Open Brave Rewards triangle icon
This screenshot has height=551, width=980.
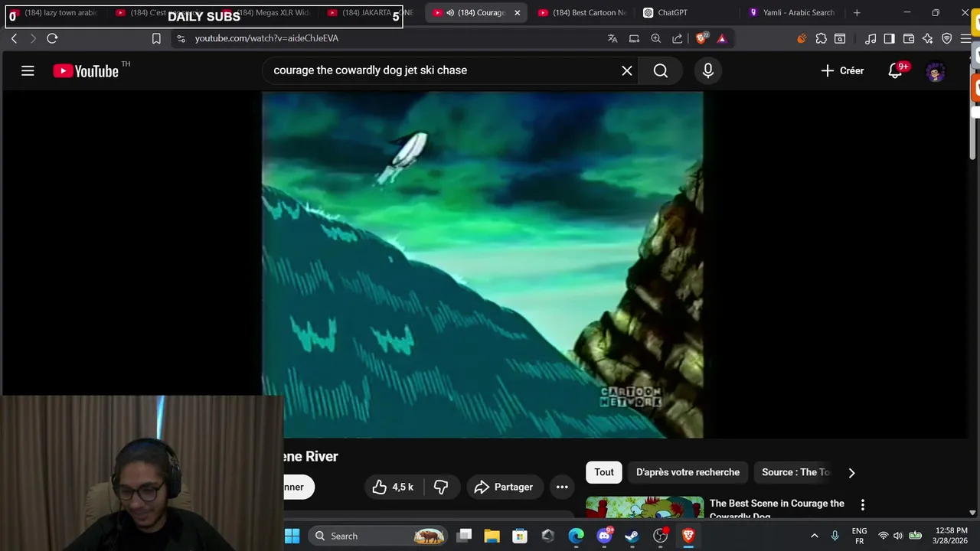click(721, 38)
